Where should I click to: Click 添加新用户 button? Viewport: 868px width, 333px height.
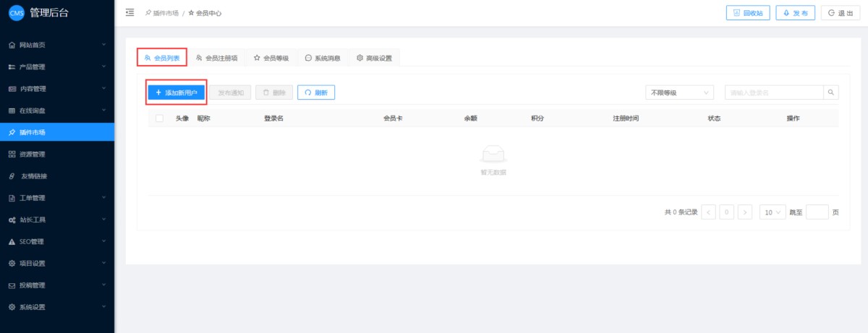pos(176,92)
